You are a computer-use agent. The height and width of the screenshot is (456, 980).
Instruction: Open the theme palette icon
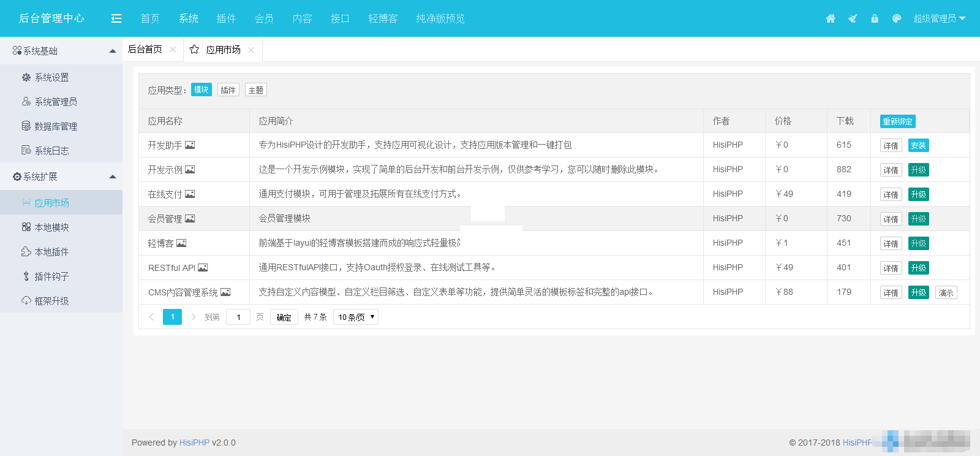pos(897,18)
